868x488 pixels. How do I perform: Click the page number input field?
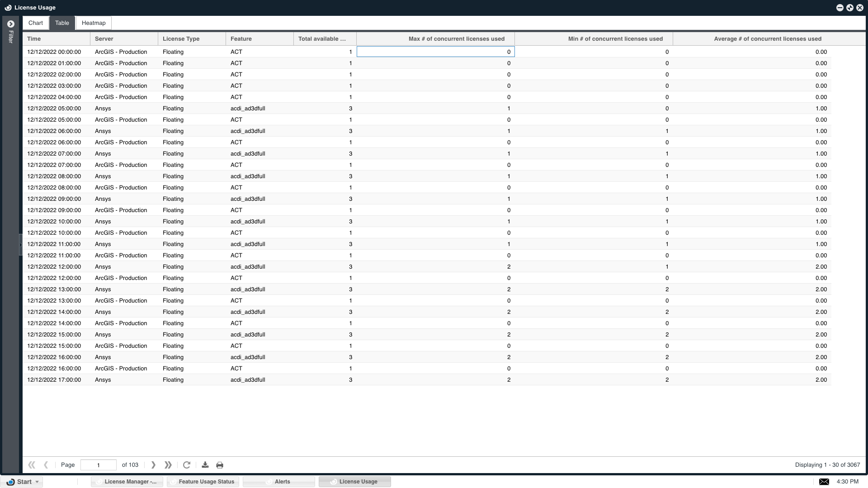point(98,465)
